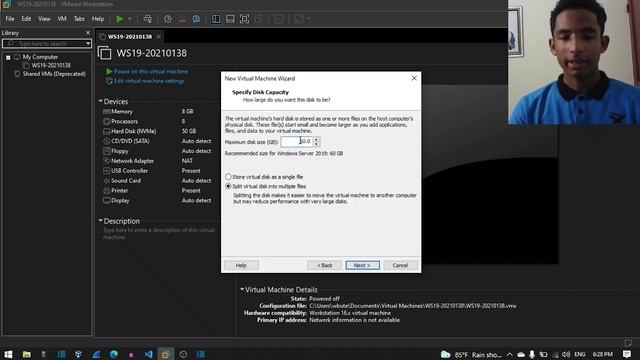This screenshot has height=360, width=640.
Task: Open the weather widget showing 85°F
Action: [x=471, y=355]
